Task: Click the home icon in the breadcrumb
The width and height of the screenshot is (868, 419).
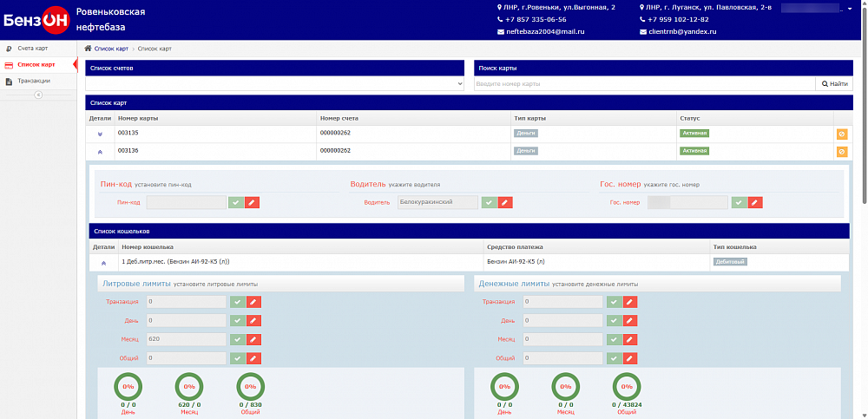Action: click(x=88, y=49)
